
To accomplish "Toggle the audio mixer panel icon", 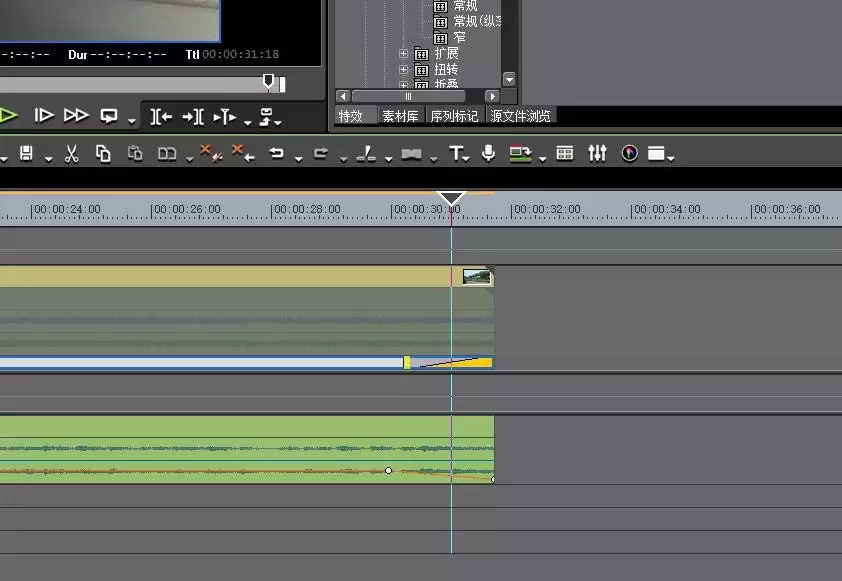I will click(597, 154).
